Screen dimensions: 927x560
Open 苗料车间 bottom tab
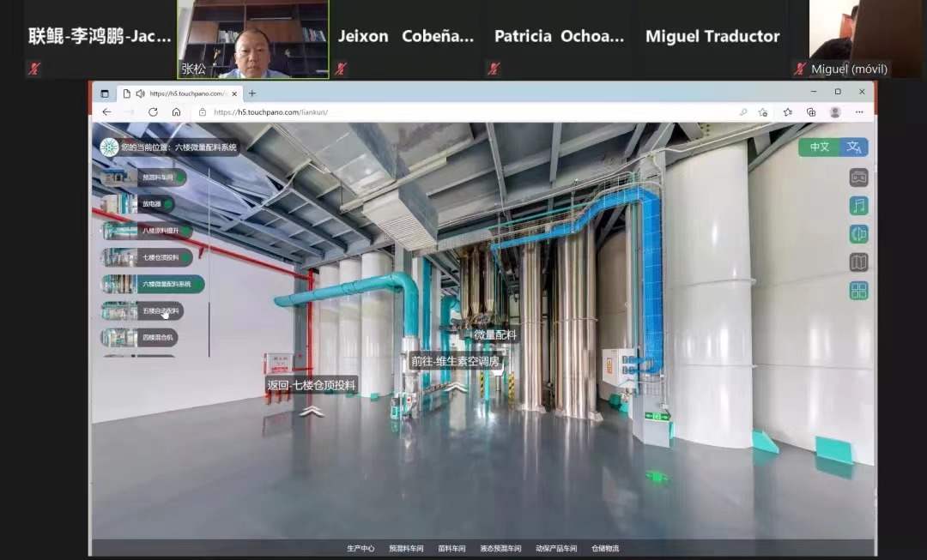(451, 548)
